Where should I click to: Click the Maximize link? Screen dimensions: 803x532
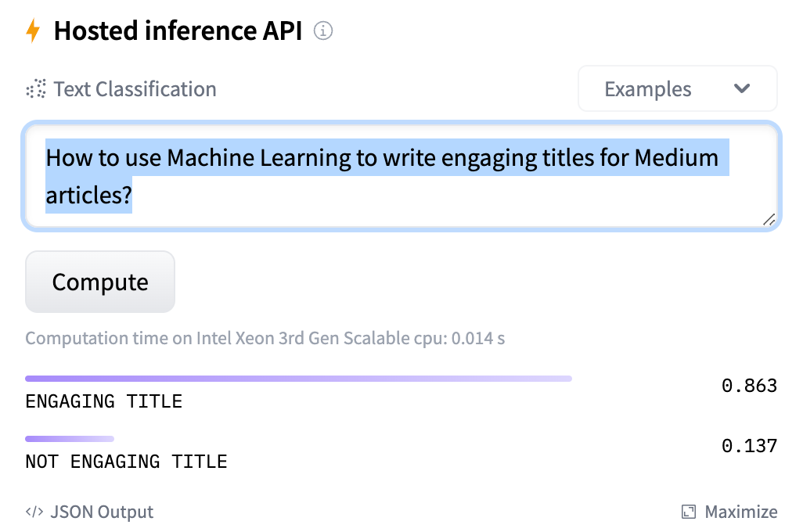click(729, 512)
